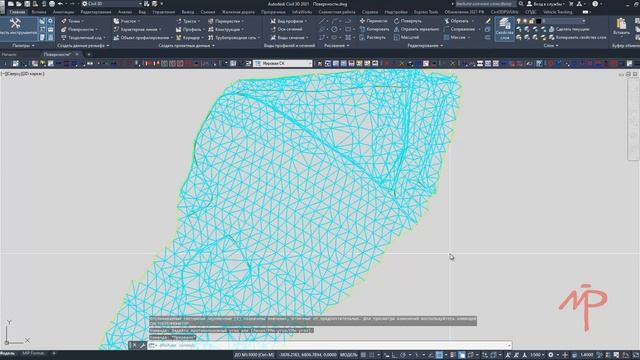Open the Express Tools ribbon tab
Viewport: 640px width, 360px height.
point(426,12)
